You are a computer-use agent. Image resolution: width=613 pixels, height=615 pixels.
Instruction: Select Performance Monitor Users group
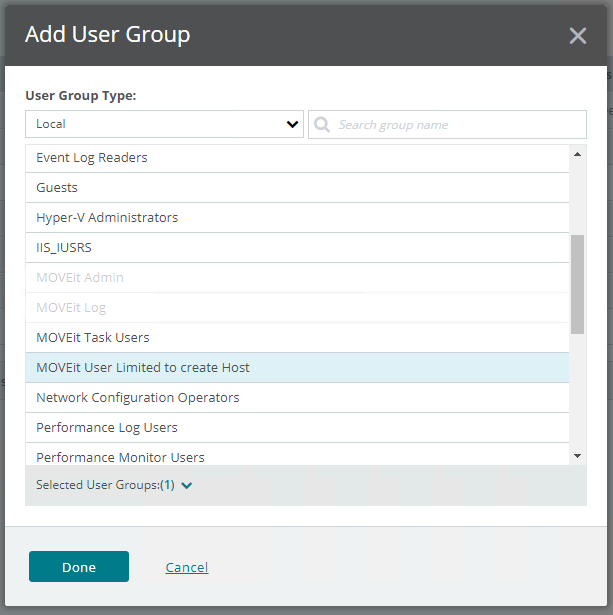(x=297, y=455)
